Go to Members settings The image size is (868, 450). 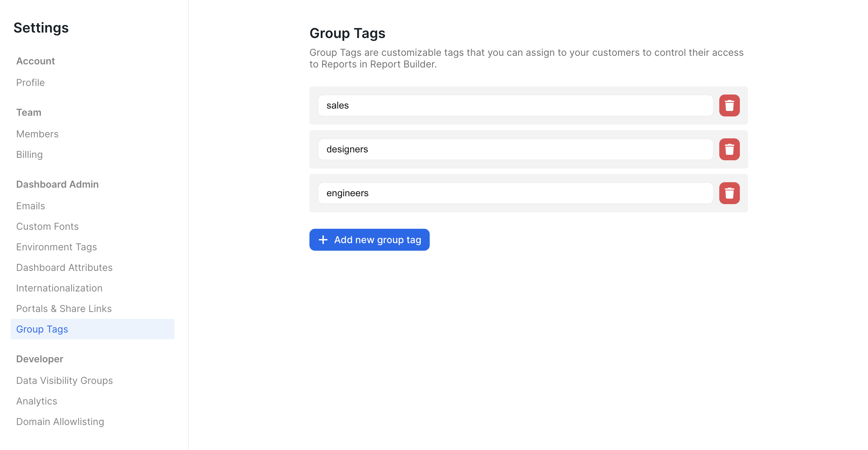click(x=37, y=134)
